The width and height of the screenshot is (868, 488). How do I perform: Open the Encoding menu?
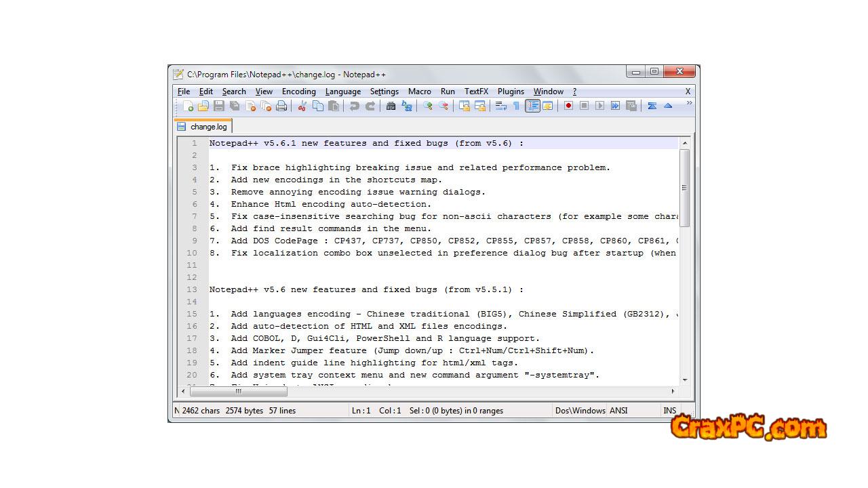point(298,91)
